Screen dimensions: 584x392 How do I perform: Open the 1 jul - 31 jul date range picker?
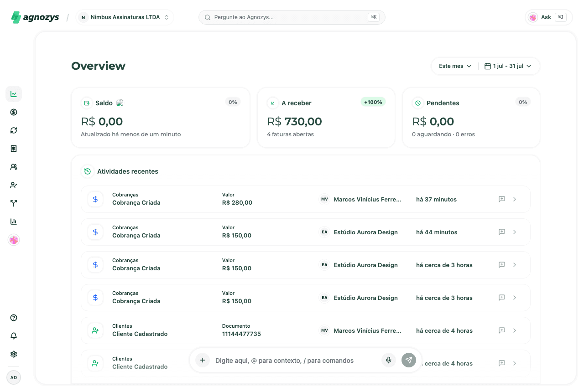508,66
